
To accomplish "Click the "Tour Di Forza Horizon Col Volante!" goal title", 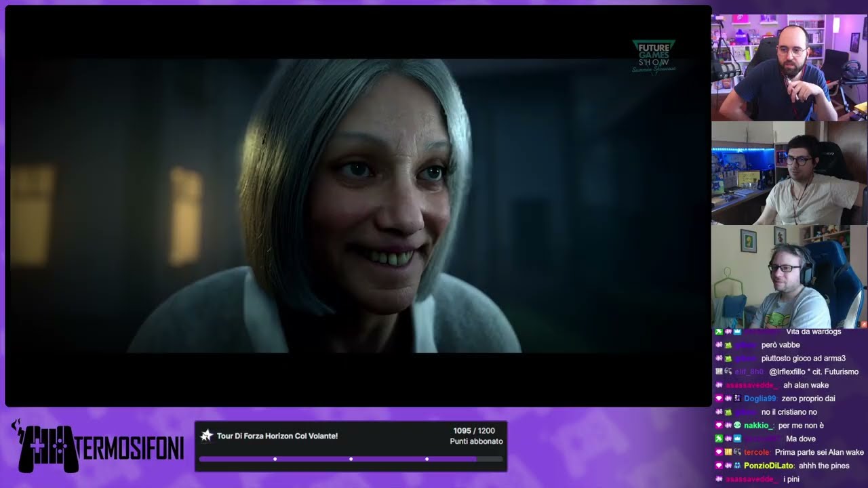I will pos(277,436).
